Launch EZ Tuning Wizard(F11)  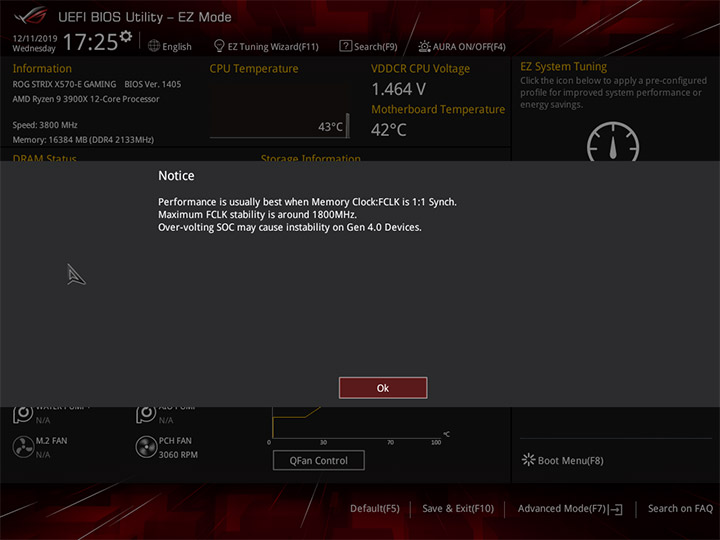[x=273, y=46]
